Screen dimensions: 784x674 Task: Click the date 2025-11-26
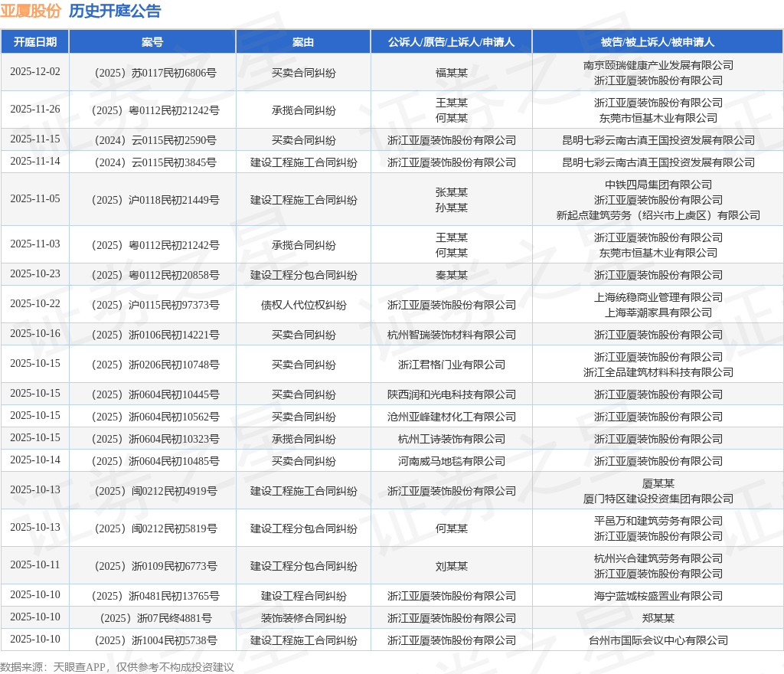35,109
